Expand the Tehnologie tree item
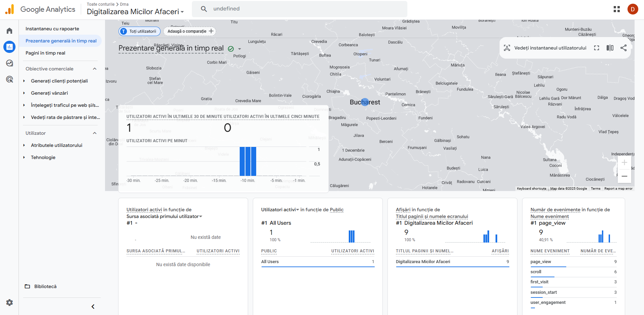644x315 pixels. point(24,157)
